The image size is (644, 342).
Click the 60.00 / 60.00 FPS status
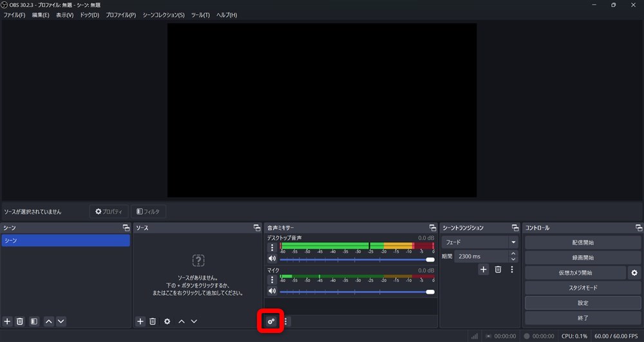click(x=616, y=336)
